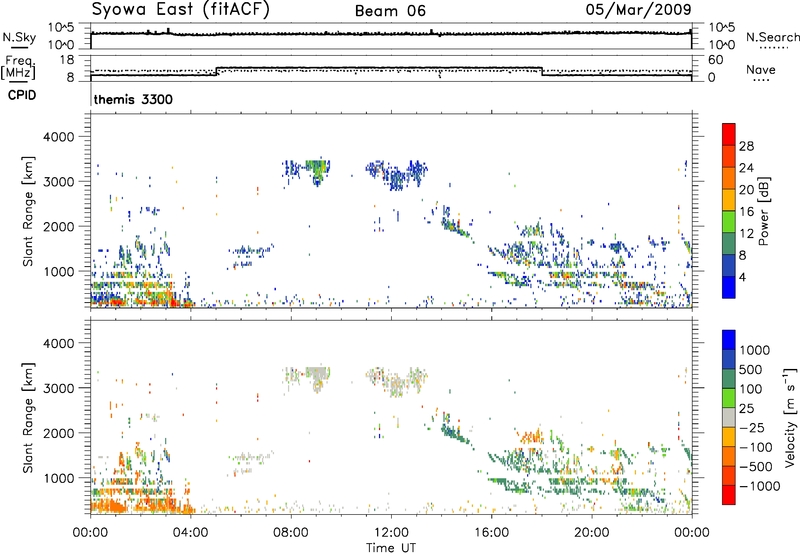Click the date '05/Mar/2009'
800x554 pixels.
(x=638, y=10)
